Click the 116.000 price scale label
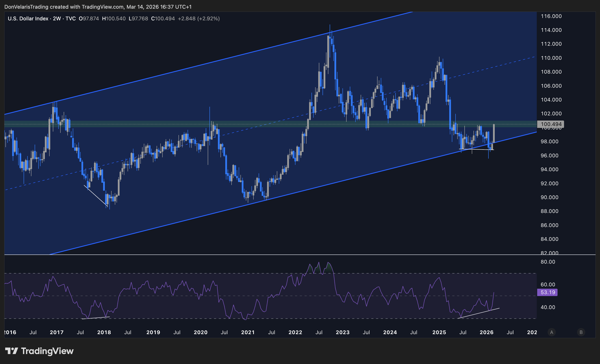The height and width of the screenshot is (364, 600). point(551,16)
